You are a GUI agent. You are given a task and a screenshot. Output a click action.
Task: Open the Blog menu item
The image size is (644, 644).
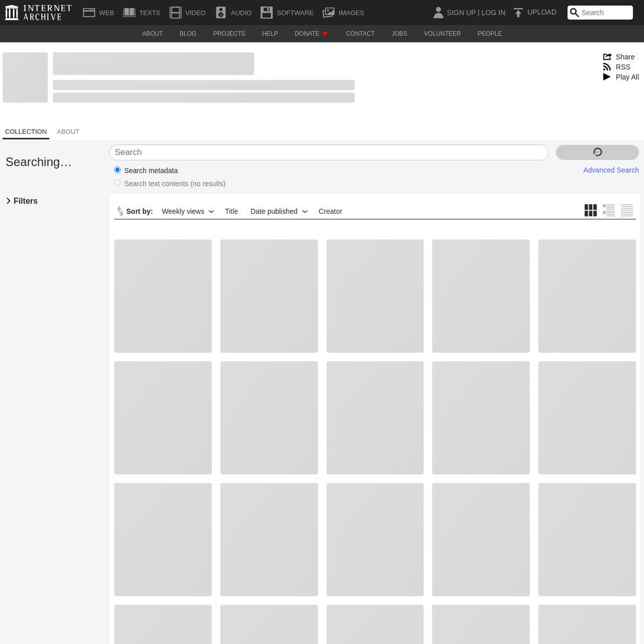click(187, 33)
